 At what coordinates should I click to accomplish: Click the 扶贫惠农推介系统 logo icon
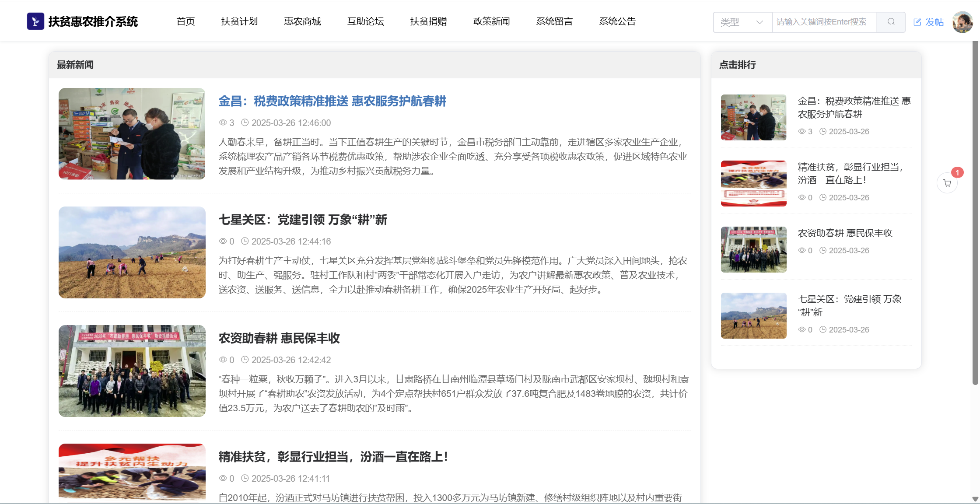point(35,21)
